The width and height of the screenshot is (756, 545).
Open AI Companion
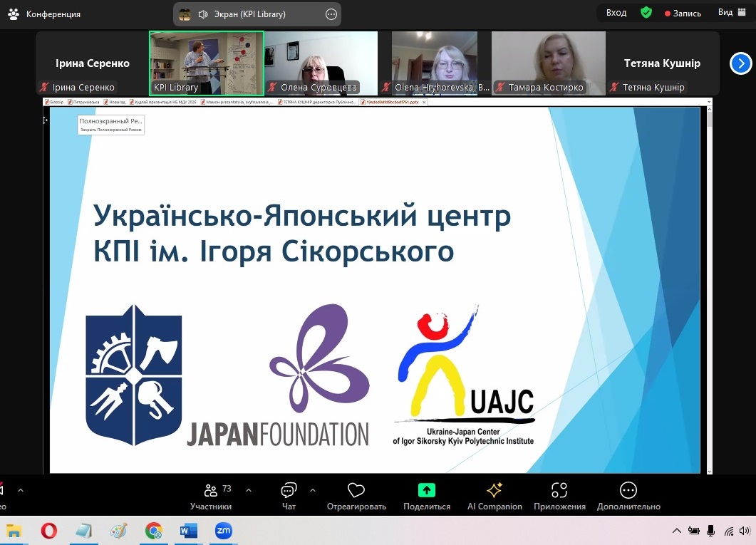pyautogui.click(x=494, y=497)
